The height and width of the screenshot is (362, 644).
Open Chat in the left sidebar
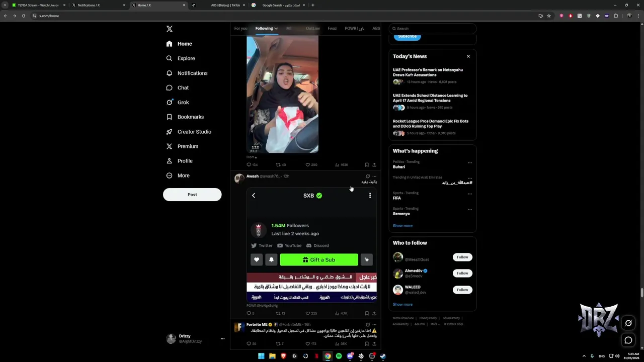tap(178, 87)
